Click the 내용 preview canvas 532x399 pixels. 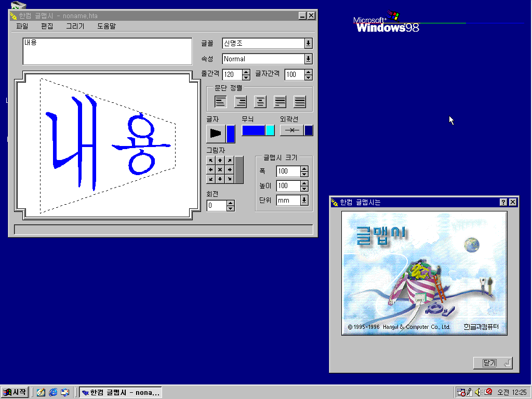point(107,145)
